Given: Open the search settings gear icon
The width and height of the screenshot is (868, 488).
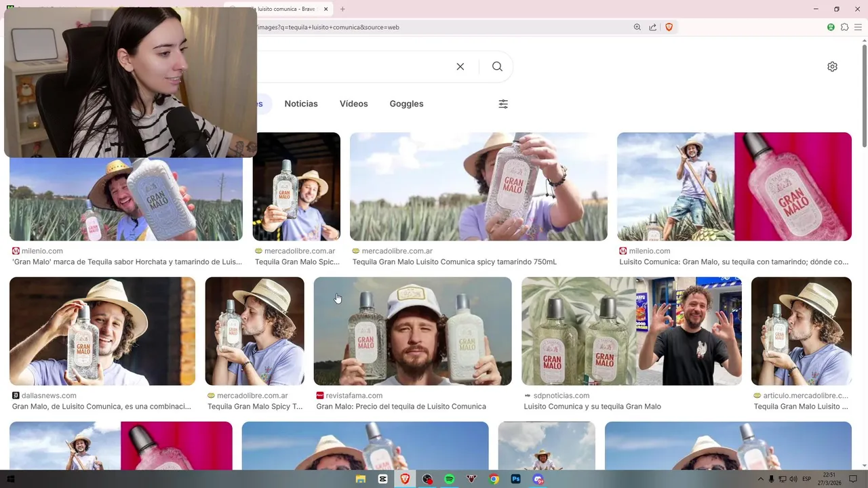Looking at the screenshot, I should pos(832,66).
